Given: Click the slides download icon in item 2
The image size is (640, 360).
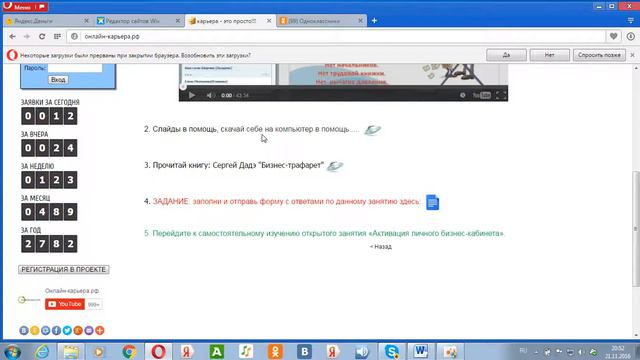Looking at the screenshot, I should [372, 130].
